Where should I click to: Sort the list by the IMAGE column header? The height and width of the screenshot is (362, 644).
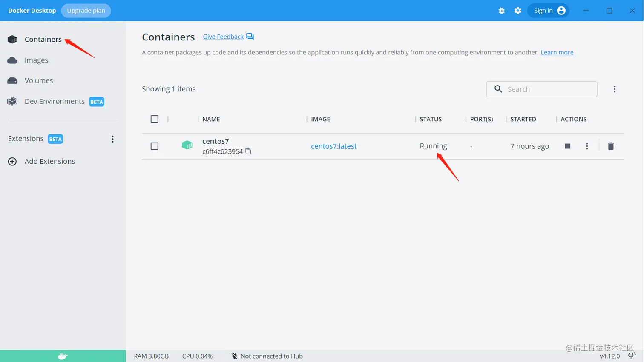321,120
